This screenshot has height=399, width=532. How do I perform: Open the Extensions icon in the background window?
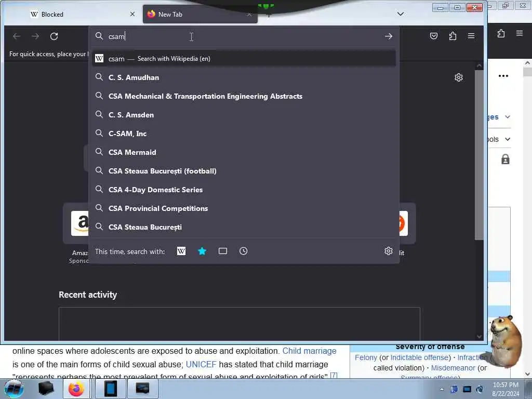(x=501, y=33)
